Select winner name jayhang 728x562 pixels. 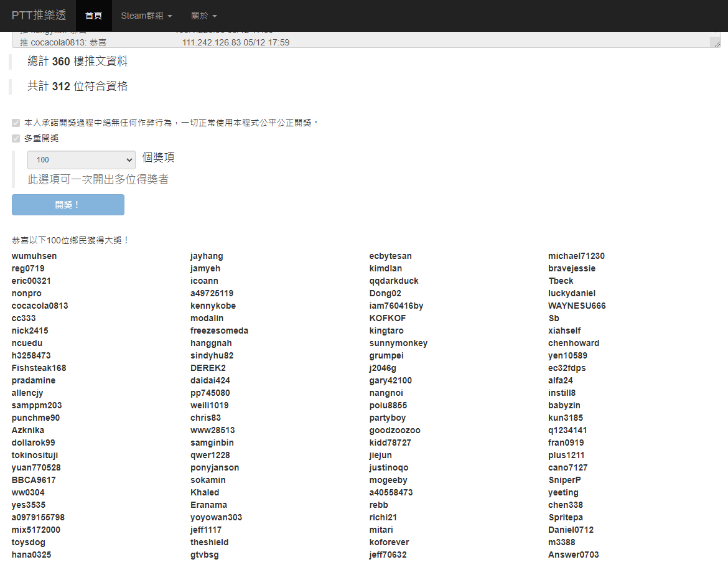coord(207,256)
